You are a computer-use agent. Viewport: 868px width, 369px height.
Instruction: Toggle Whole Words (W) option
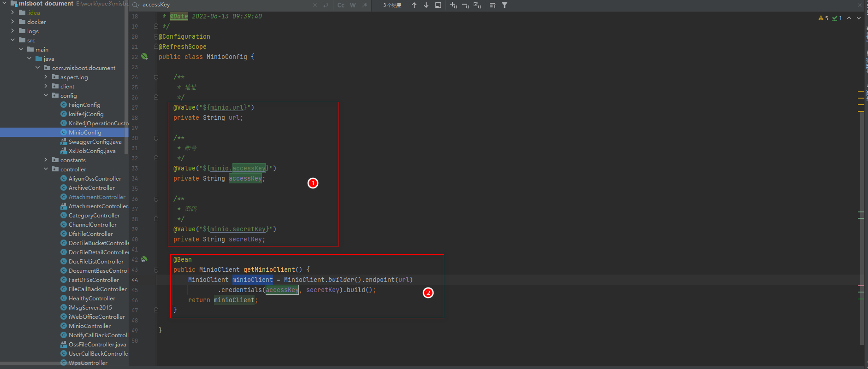pyautogui.click(x=353, y=5)
